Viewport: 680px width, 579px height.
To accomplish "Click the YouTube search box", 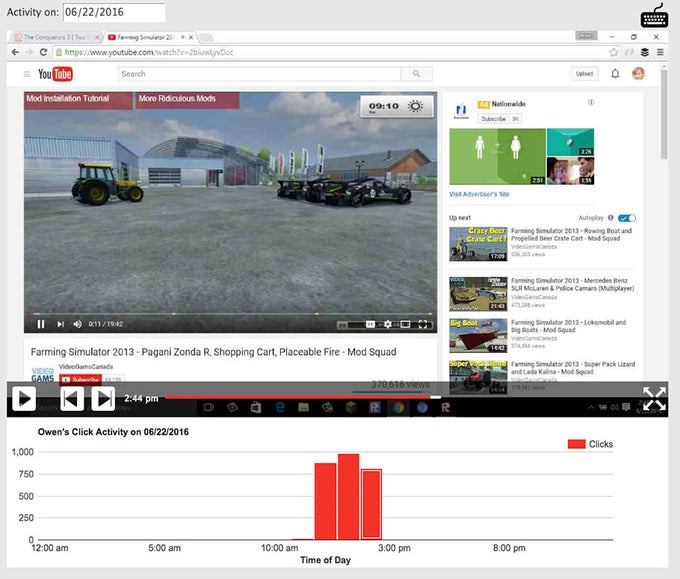I will [x=259, y=74].
